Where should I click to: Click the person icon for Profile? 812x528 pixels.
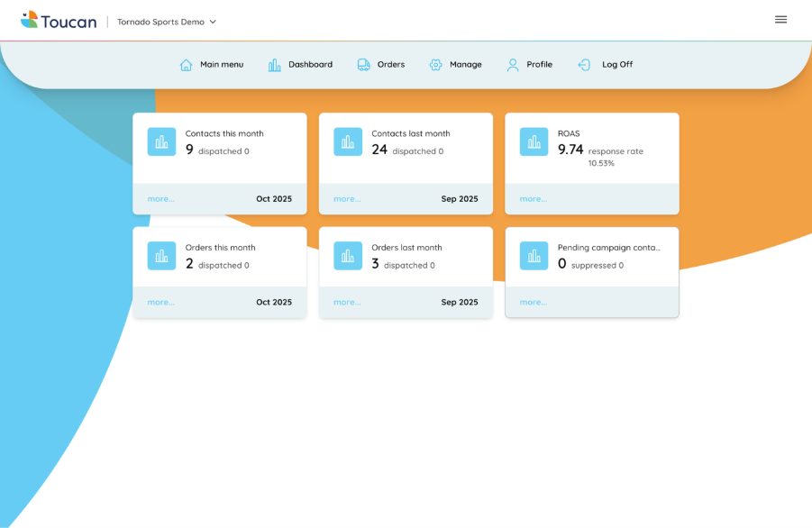point(513,65)
